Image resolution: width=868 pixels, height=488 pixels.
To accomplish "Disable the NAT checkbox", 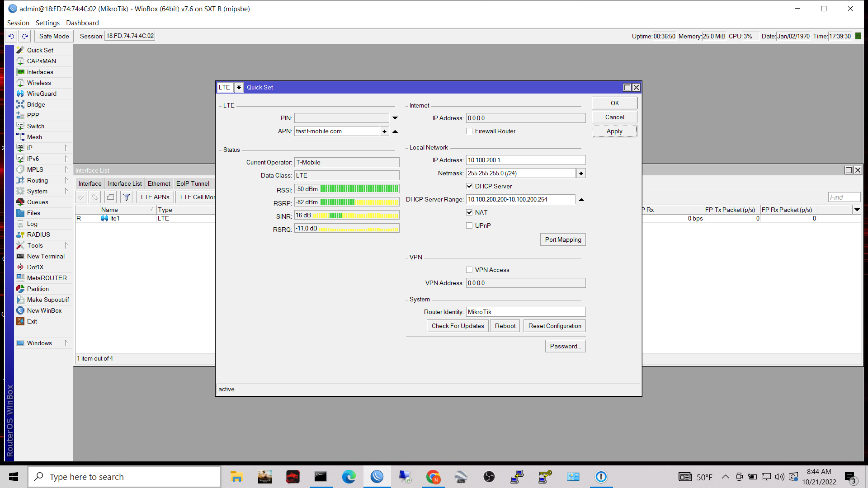I will pos(469,212).
